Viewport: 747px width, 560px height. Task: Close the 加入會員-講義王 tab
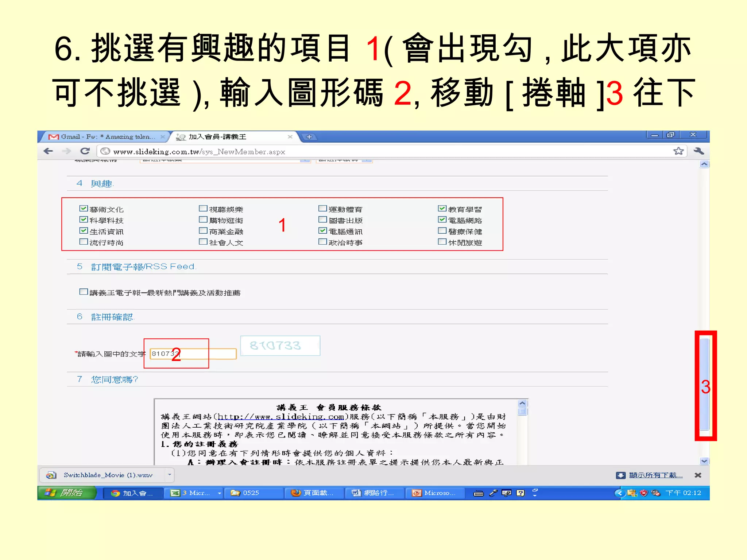click(x=290, y=137)
